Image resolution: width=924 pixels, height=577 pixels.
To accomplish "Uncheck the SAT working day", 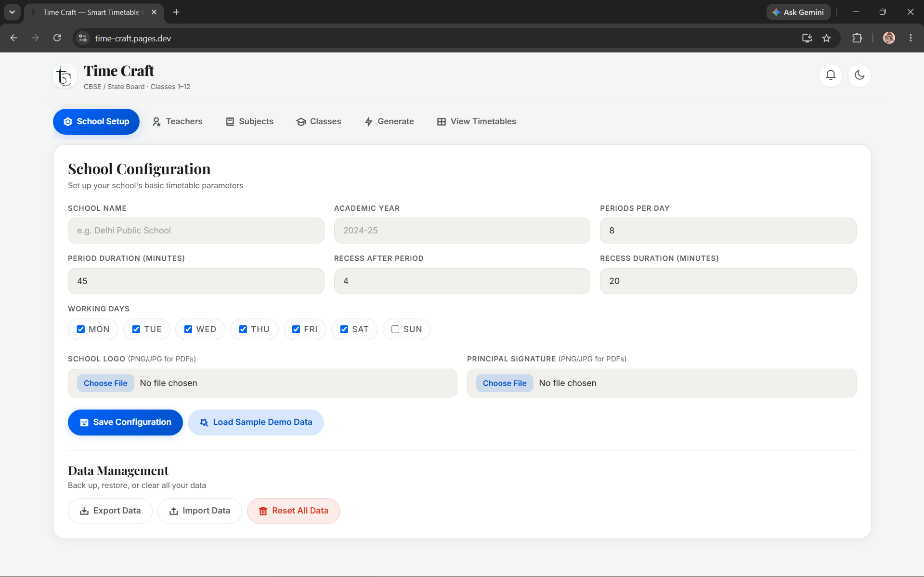I will click(x=344, y=329).
